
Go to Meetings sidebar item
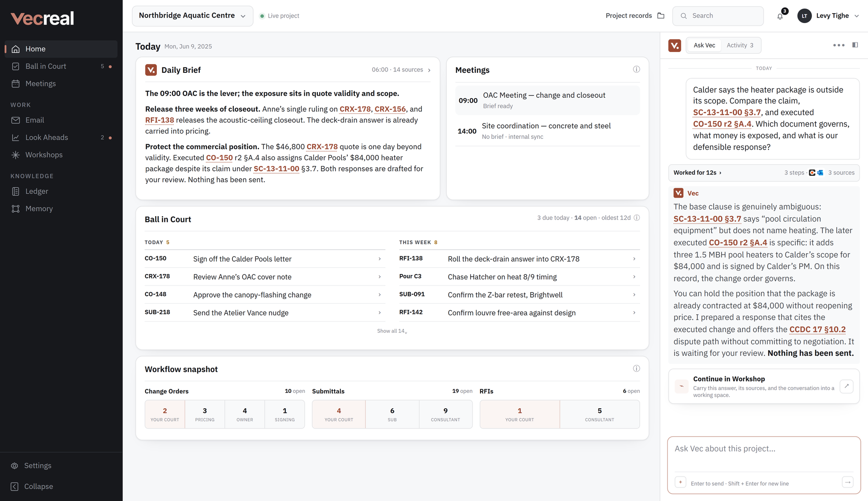click(61, 84)
